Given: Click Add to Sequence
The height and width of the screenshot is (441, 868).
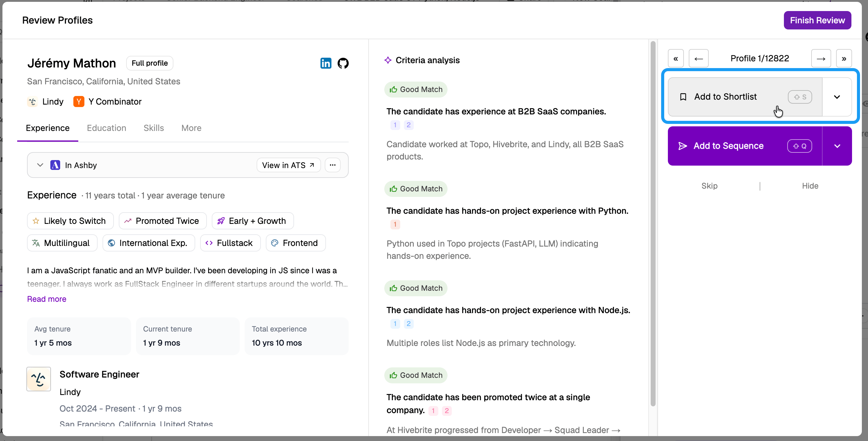Looking at the screenshot, I should [745, 146].
